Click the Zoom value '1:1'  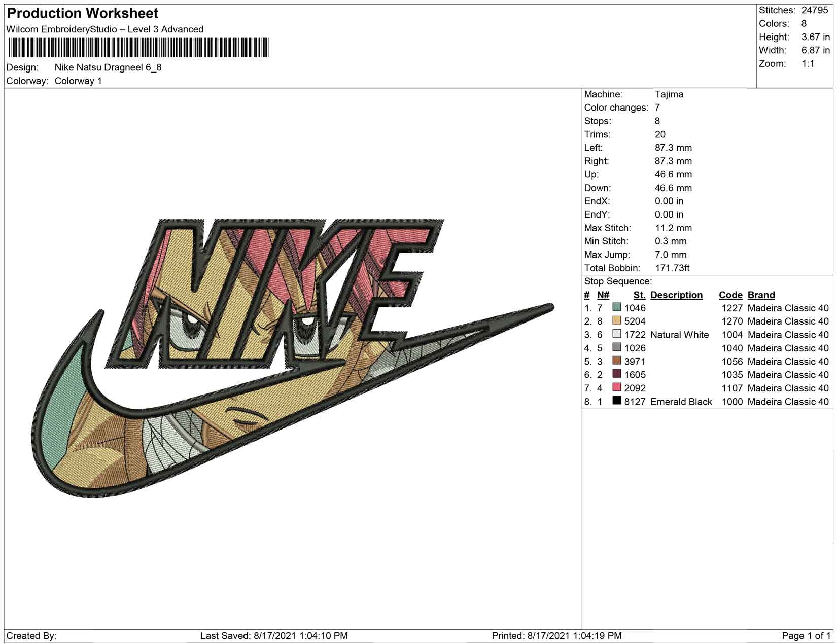[808, 64]
